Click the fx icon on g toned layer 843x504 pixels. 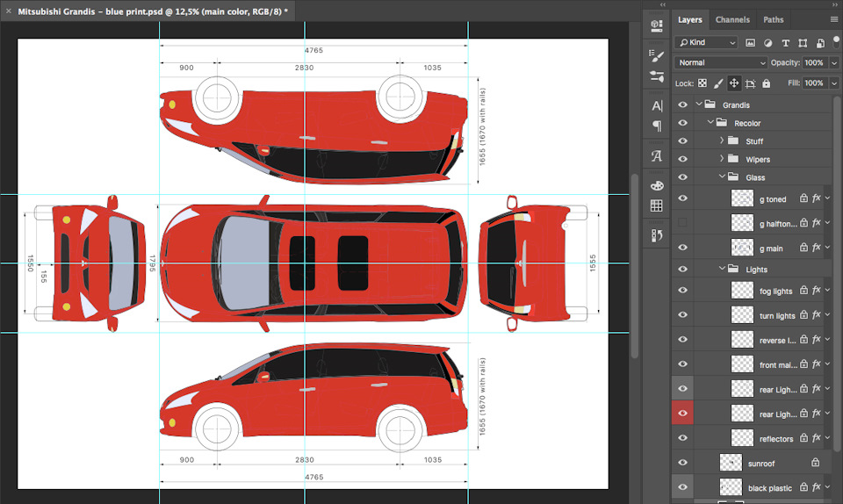[816, 198]
